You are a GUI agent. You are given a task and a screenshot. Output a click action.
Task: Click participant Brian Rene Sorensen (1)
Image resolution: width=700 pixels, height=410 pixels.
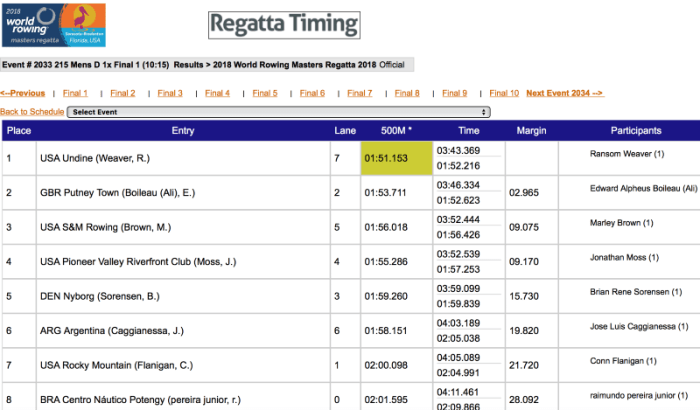click(x=636, y=292)
